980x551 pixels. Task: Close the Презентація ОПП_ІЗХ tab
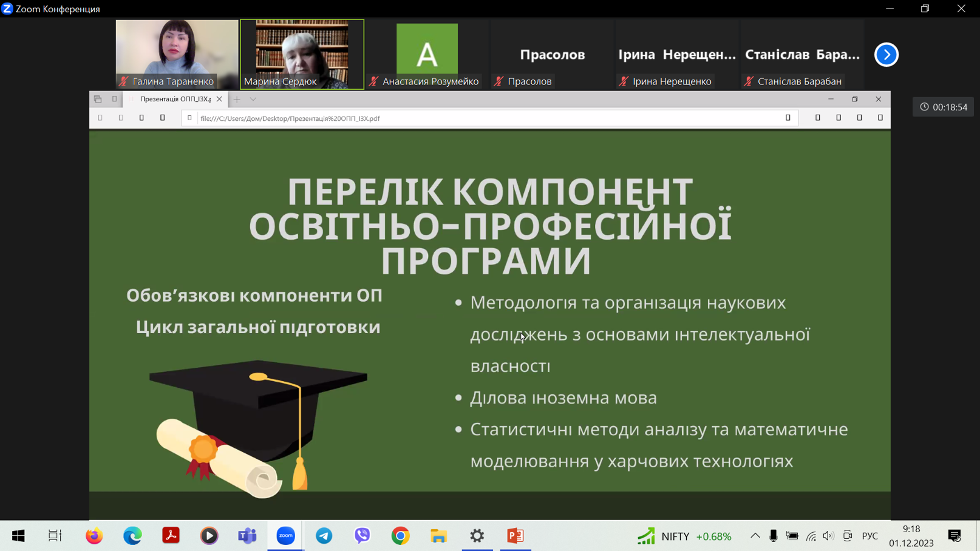[219, 100]
